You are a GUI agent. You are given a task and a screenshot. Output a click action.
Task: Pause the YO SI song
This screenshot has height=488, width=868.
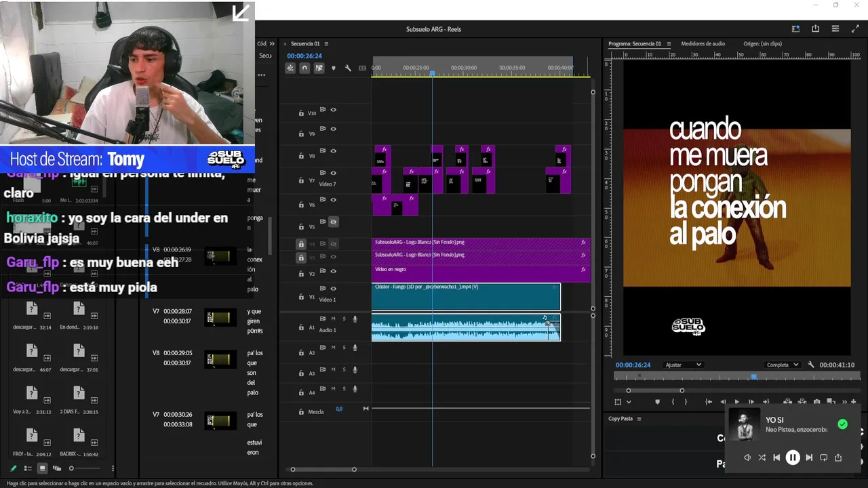click(793, 457)
